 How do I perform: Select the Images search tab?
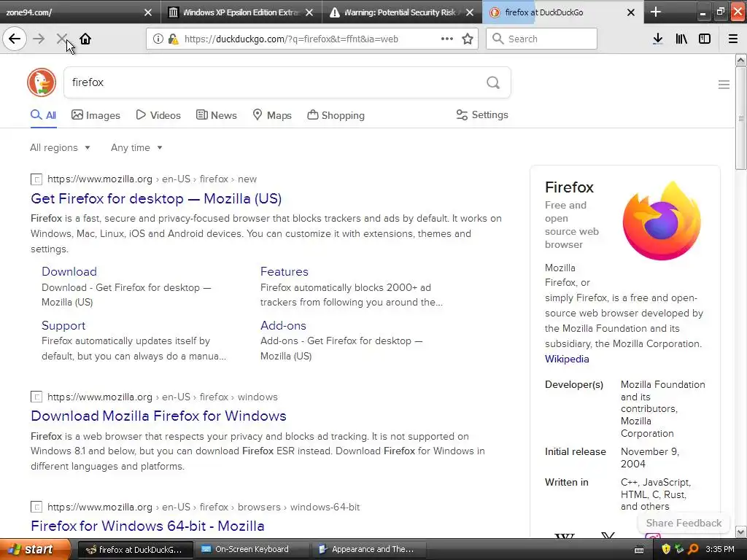tap(96, 114)
